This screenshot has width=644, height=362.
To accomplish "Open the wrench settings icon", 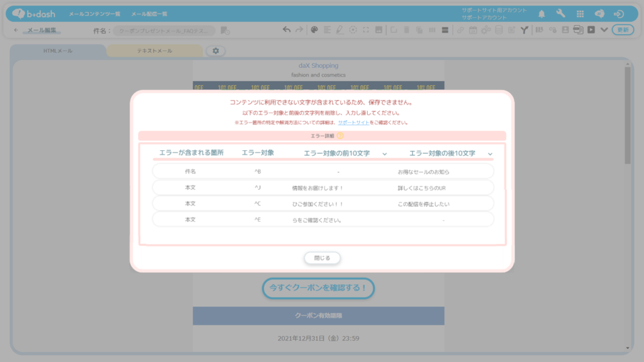I will 560,14.
